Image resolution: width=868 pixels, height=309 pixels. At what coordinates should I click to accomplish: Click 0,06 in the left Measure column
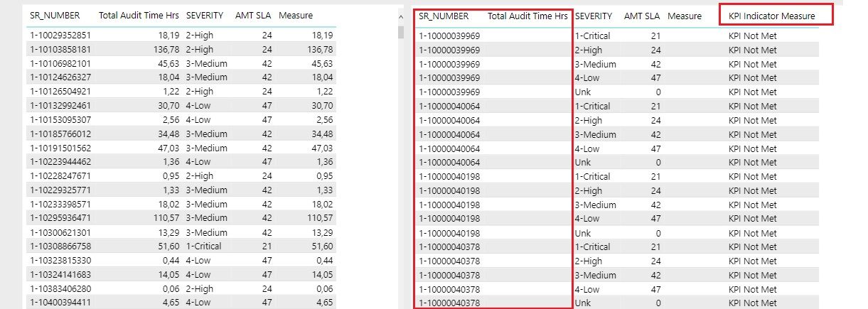tap(323, 288)
